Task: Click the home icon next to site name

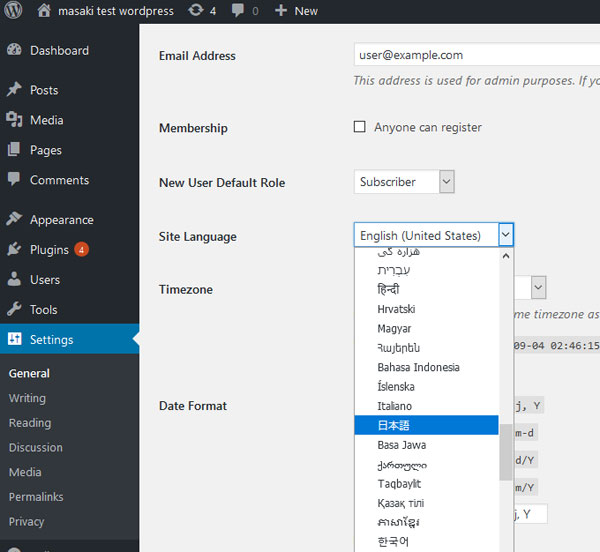Action: pos(44,10)
